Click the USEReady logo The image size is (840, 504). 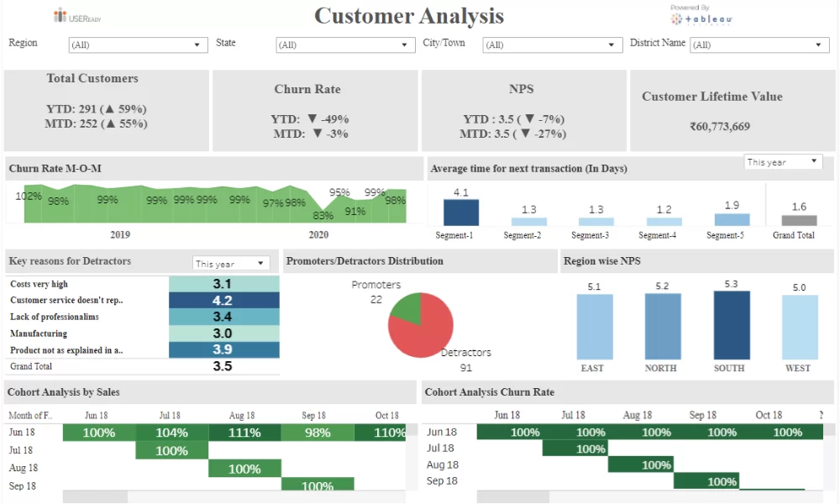pyautogui.click(x=77, y=16)
